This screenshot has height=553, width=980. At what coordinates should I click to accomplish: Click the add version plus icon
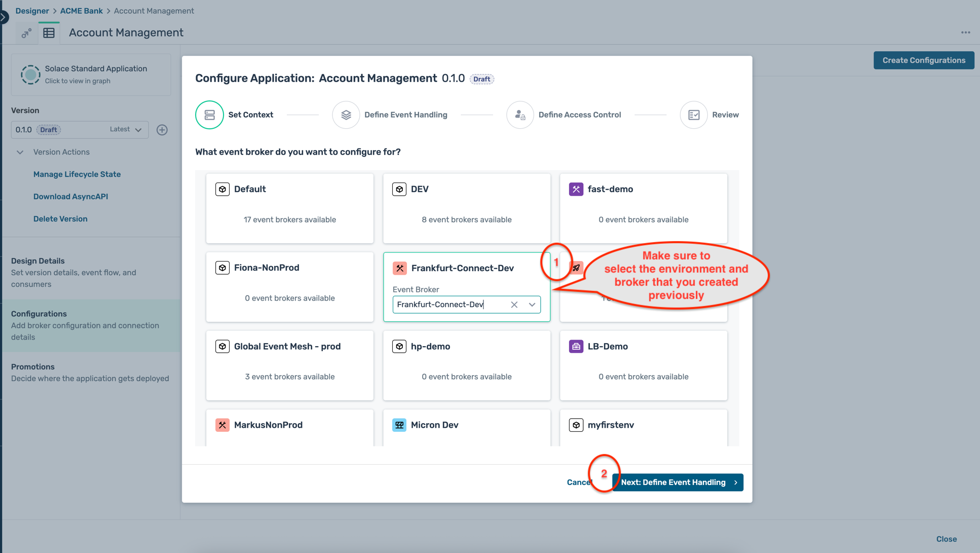[x=162, y=130]
